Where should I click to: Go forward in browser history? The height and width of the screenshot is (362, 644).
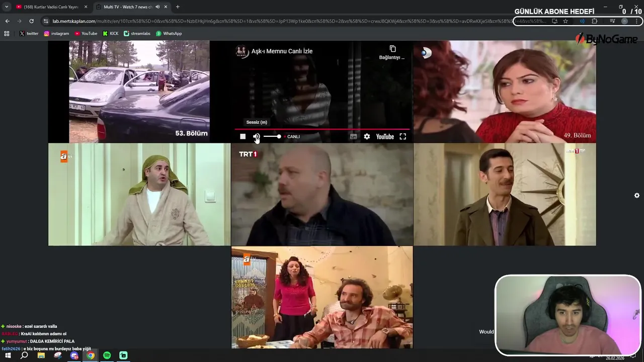coord(19,21)
